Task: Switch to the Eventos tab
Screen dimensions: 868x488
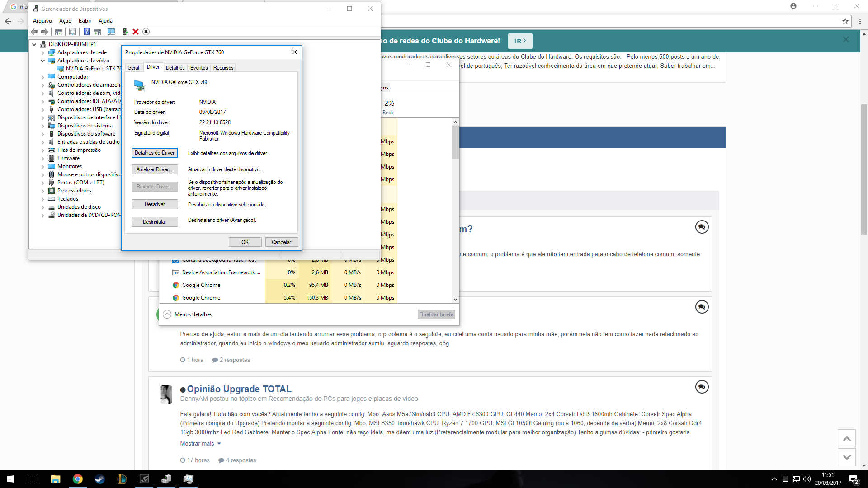Action: tap(199, 68)
